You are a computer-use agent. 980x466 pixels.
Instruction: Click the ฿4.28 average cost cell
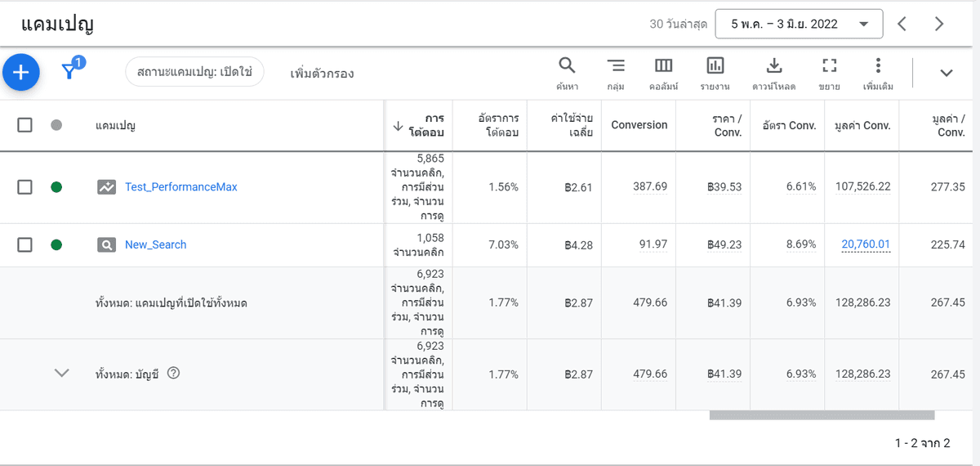tap(579, 244)
